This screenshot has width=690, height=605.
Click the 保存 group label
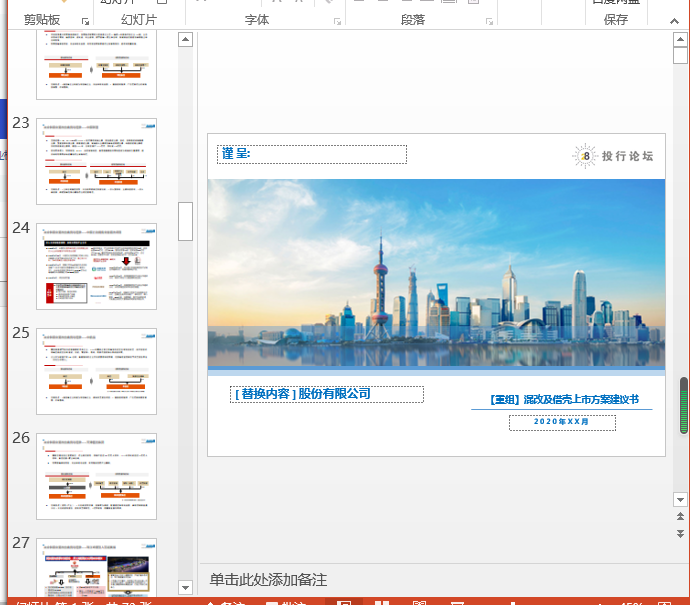[616, 20]
